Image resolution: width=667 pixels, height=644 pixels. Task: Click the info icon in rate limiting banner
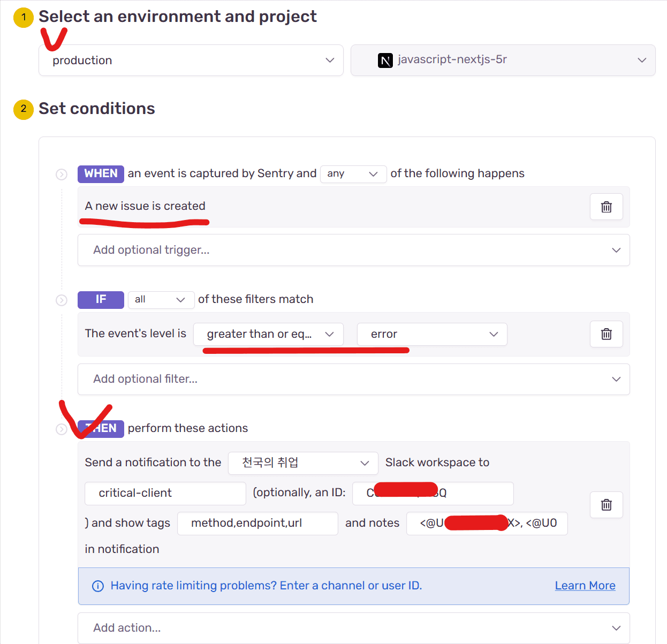pyautogui.click(x=98, y=586)
